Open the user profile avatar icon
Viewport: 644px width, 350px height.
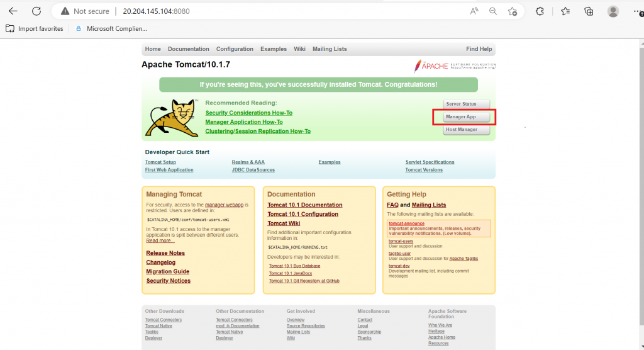(613, 11)
